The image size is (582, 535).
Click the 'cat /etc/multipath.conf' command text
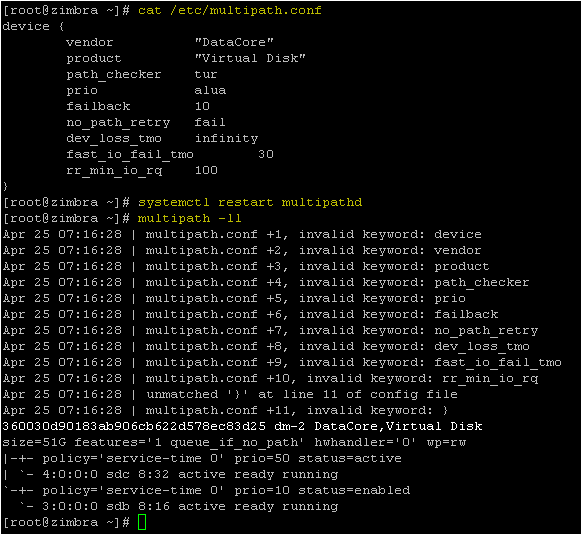(230, 10)
